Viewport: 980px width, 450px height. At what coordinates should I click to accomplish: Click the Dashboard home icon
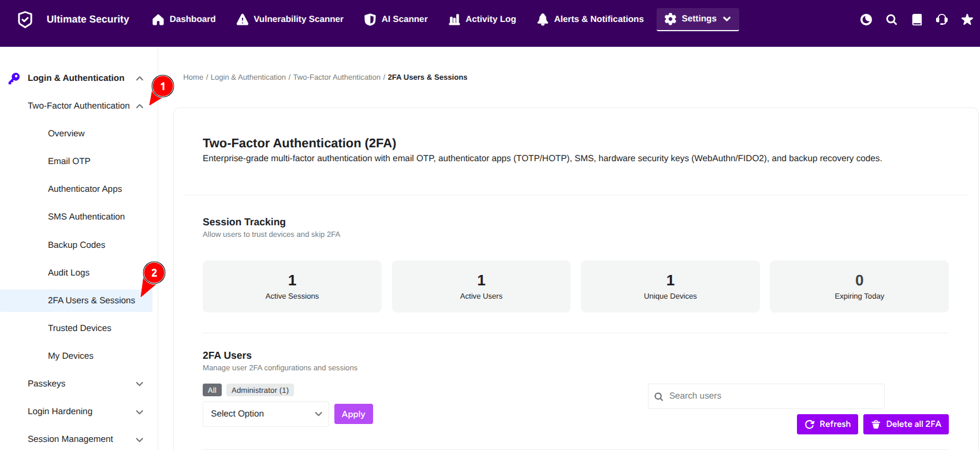[x=158, y=20]
